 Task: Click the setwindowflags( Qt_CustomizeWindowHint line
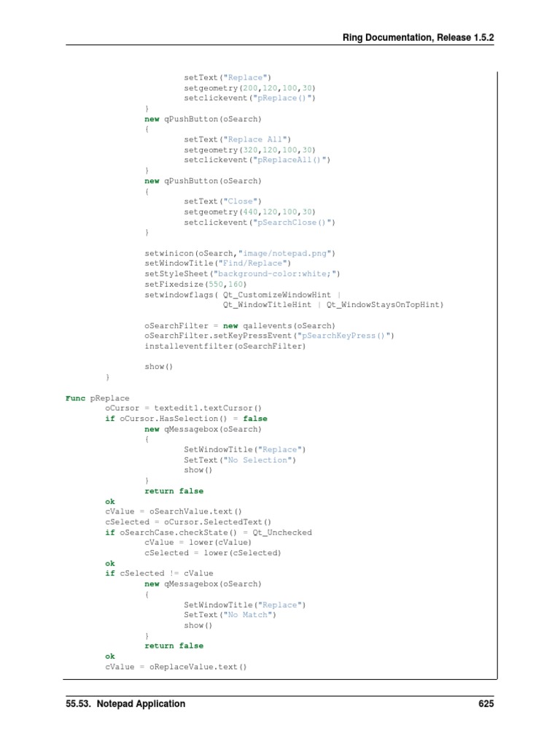(242, 295)
